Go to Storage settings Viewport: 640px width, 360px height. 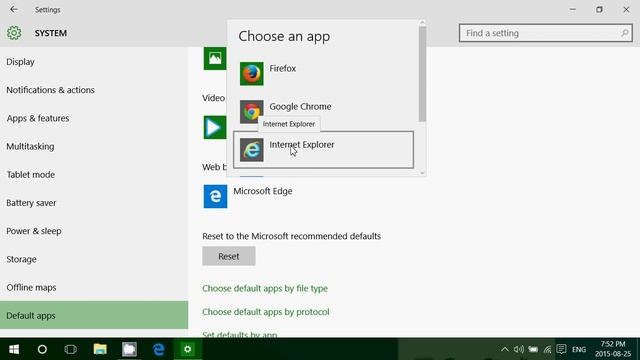[x=94, y=259]
